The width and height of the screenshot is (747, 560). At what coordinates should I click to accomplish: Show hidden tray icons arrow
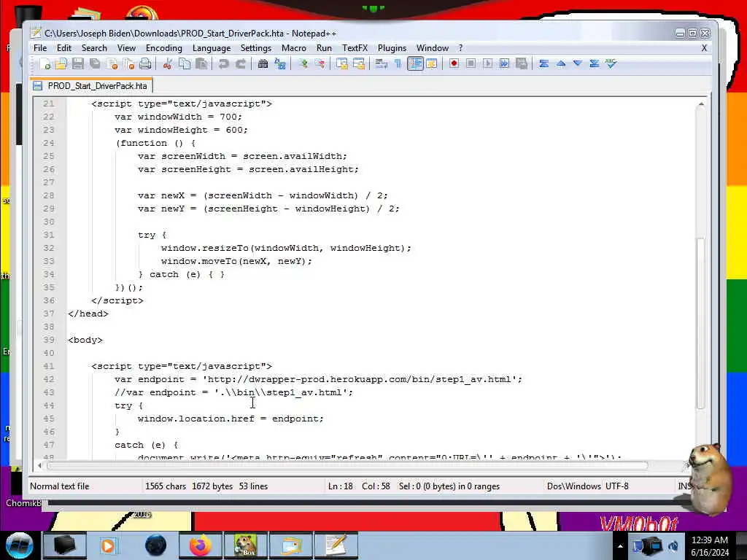[x=620, y=546]
